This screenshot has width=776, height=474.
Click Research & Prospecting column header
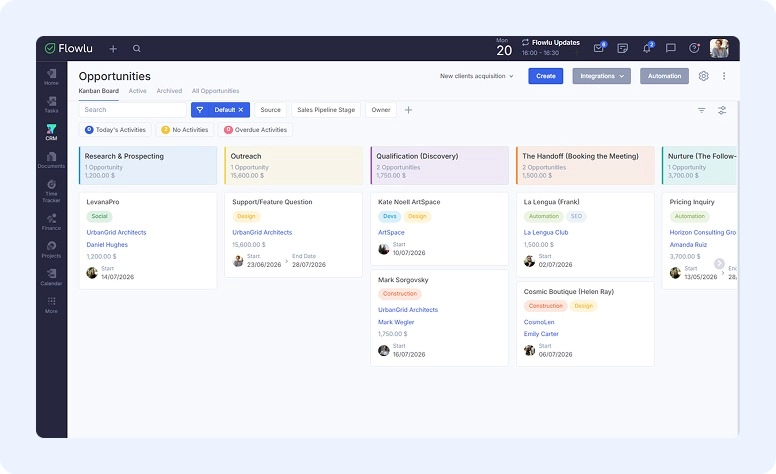pos(147,165)
